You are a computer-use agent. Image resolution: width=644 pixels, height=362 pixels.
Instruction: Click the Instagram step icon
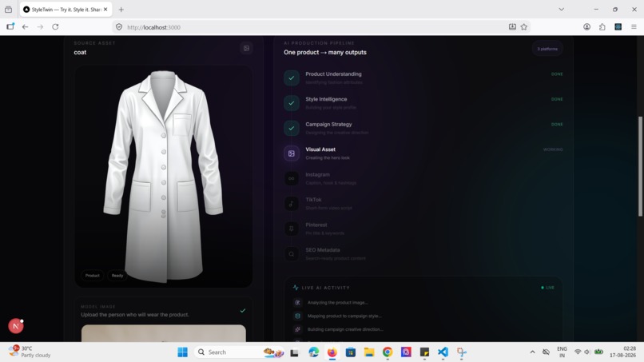291,178
